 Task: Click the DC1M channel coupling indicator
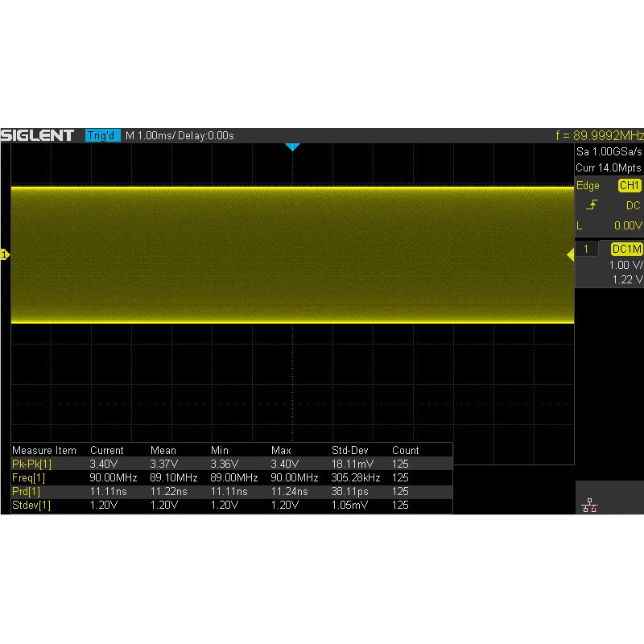click(x=625, y=249)
